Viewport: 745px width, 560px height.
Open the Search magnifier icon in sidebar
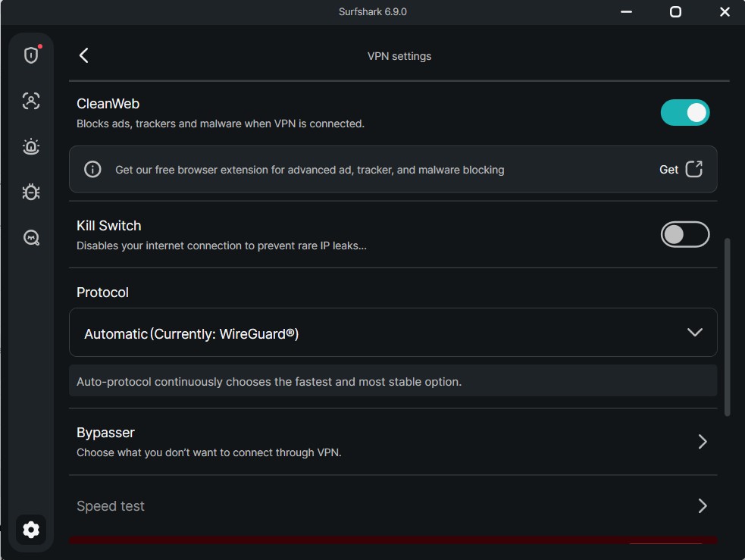[31, 237]
